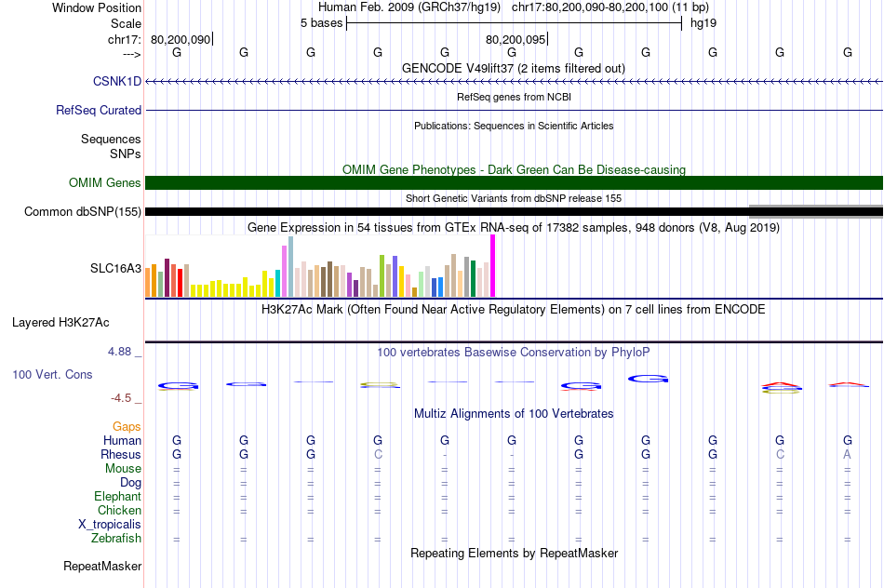Select the Elephant species label
Image resolution: width=884 pixels, height=588 pixels.
click(118, 496)
